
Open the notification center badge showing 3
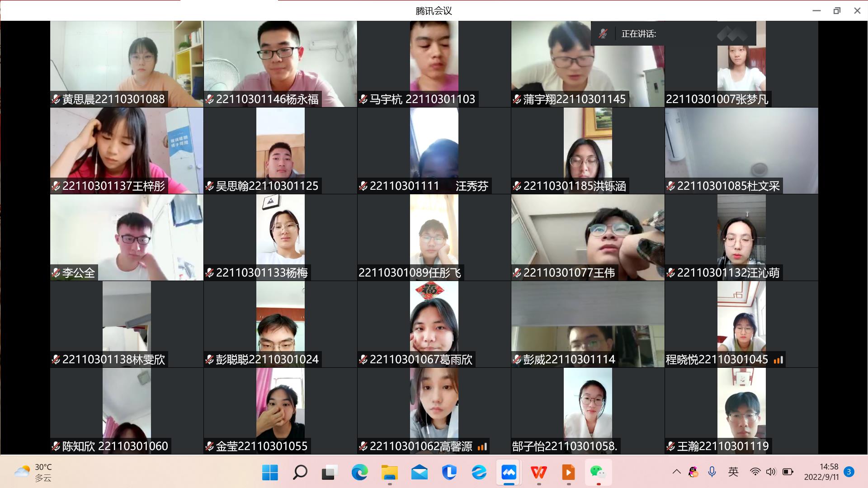[849, 472]
